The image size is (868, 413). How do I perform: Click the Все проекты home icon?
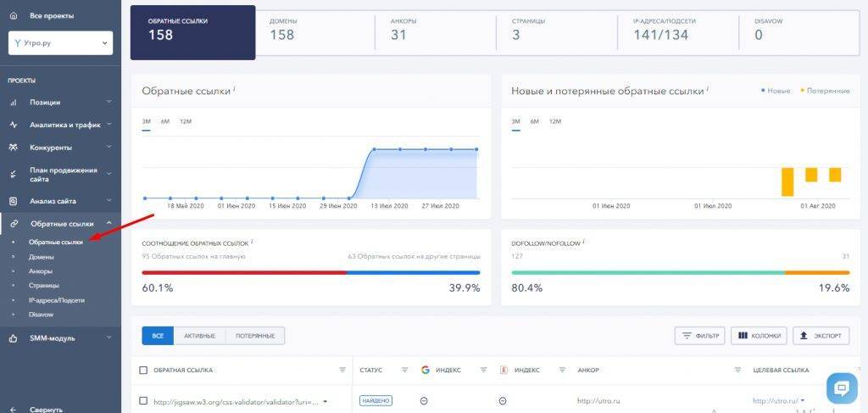[13, 15]
